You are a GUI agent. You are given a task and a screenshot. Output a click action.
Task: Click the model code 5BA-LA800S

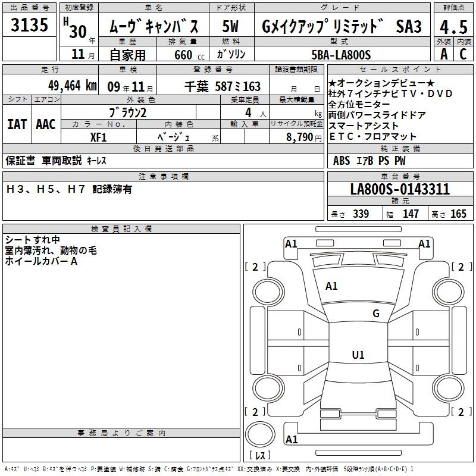point(341,55)
